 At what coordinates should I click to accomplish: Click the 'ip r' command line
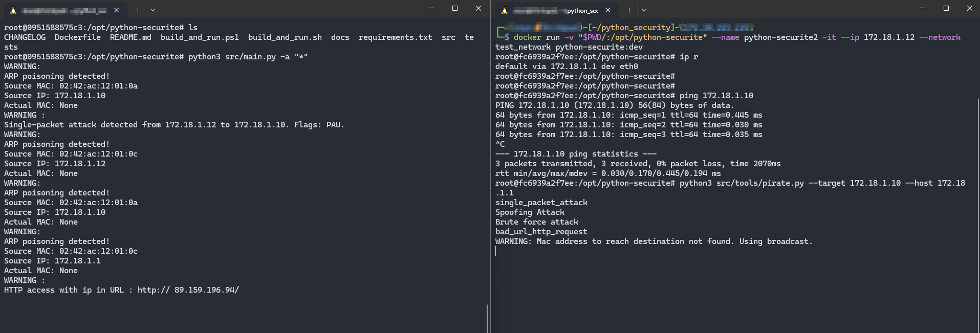[597, 57]
